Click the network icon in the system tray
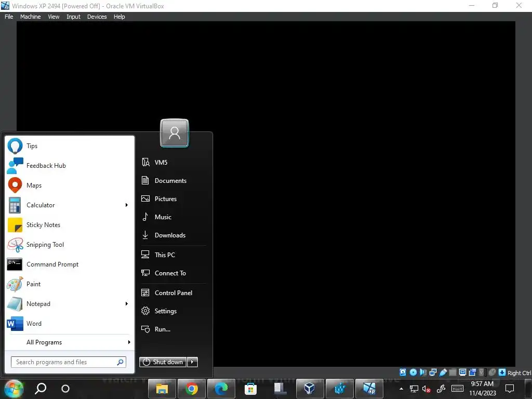The height and width of the screenshot is (399, 532). [414, 389]
